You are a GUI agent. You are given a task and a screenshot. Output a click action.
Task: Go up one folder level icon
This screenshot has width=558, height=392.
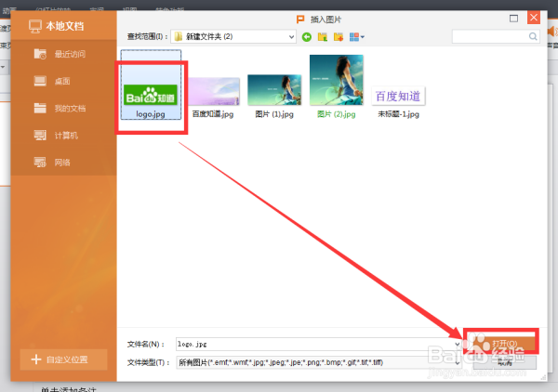(x=323, y=36)
